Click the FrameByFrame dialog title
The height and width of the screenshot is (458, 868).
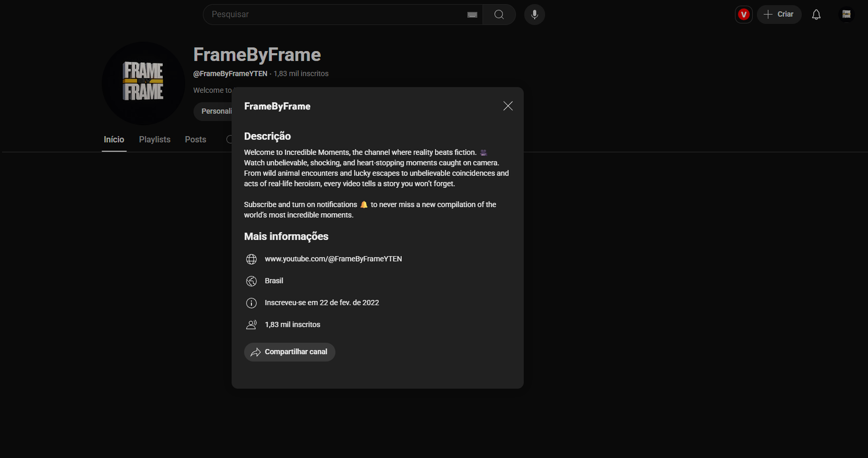click(x=277, y=106)
